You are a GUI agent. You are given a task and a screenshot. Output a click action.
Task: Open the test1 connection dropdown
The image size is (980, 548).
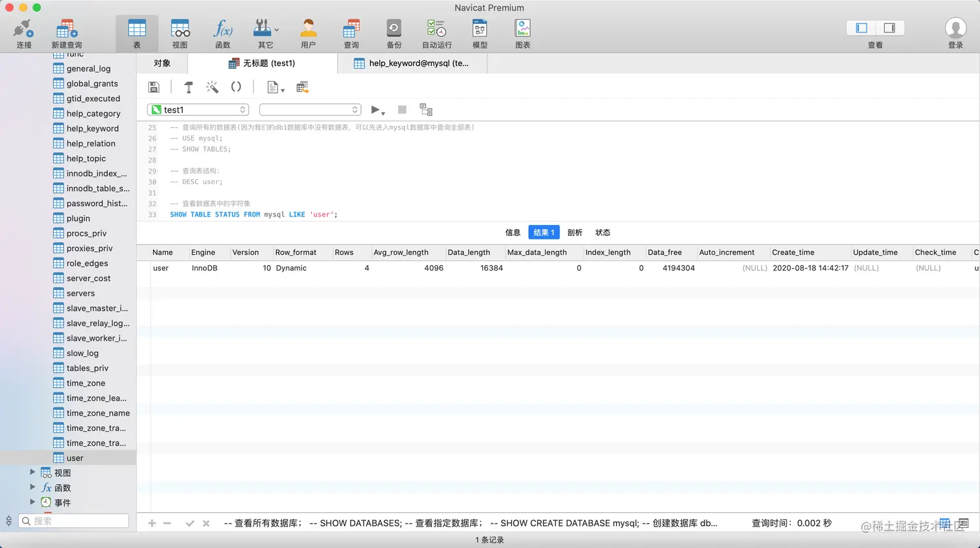(198, 110)
